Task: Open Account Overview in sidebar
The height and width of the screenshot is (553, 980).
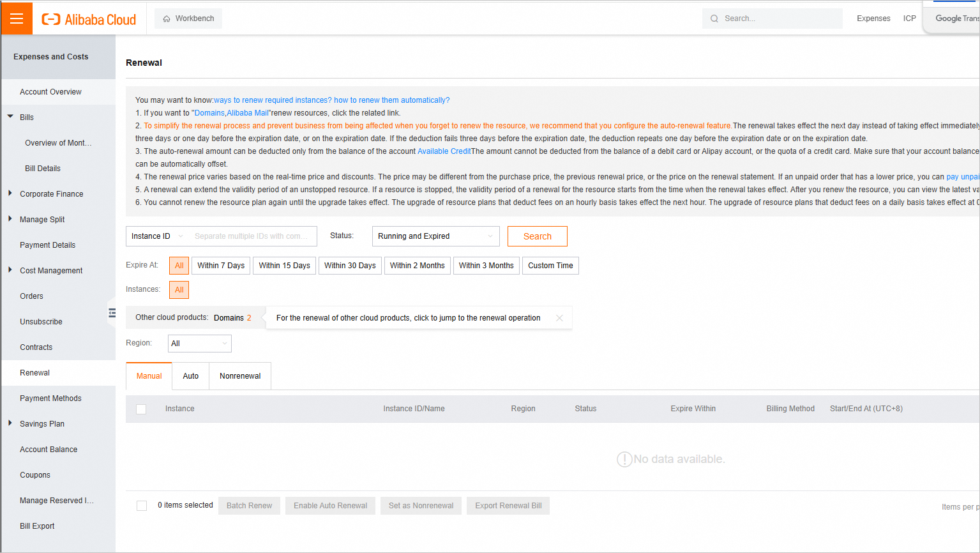Action: pyautogui.click(x=58, y=92)
